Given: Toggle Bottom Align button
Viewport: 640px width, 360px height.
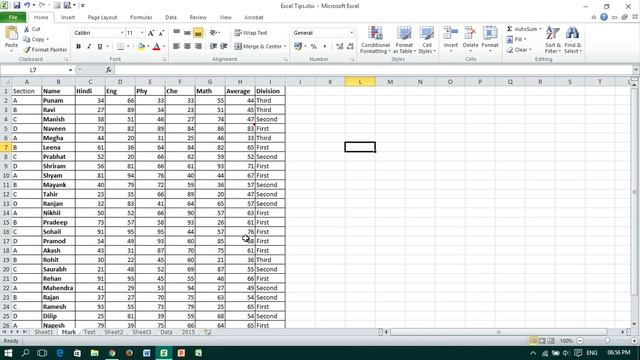Looking at the screenshot, I should click(198, 33).
